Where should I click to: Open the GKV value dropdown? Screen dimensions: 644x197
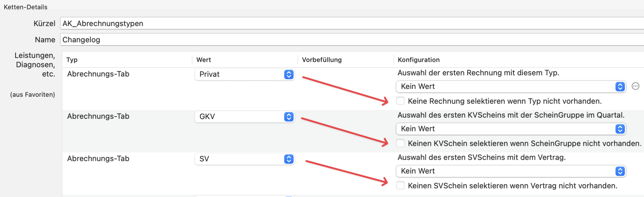tap(244, 117)
